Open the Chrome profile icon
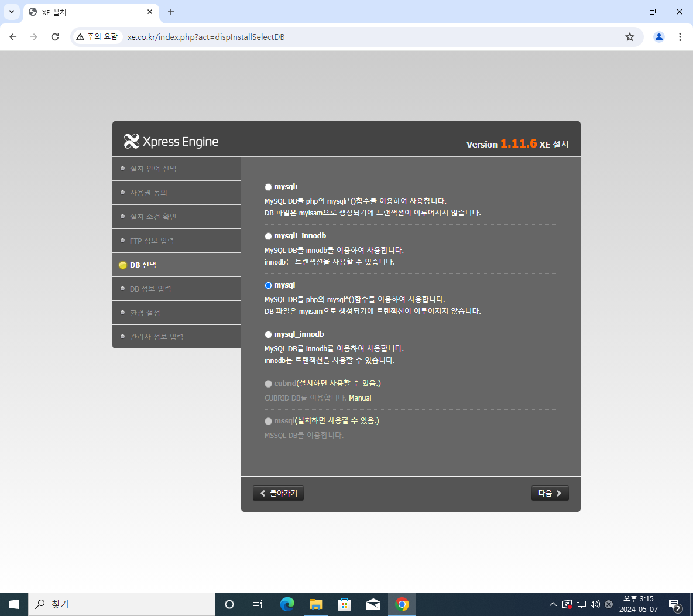This screenshot has height=616, width=693. pos(659,37)
